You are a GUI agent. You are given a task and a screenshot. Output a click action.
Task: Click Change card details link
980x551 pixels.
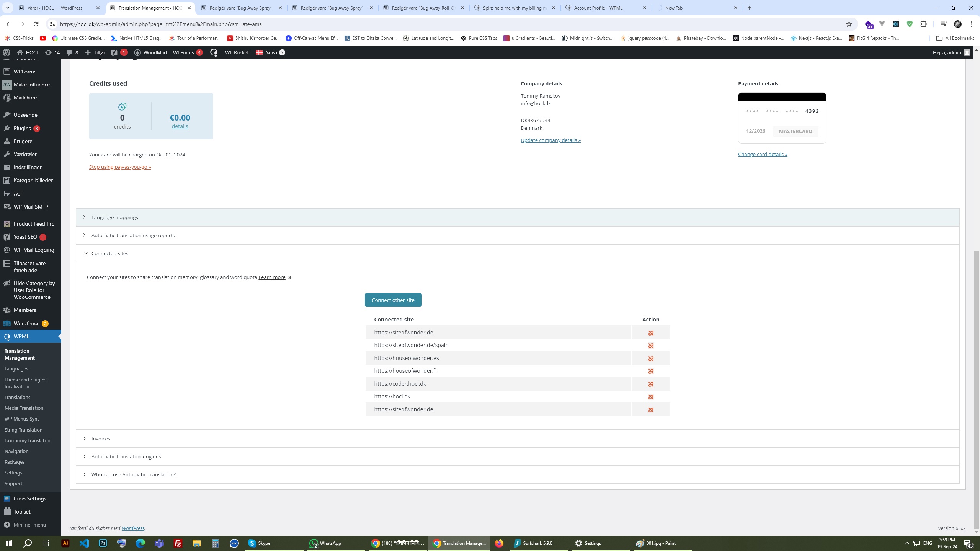click(x=763, y=154)
